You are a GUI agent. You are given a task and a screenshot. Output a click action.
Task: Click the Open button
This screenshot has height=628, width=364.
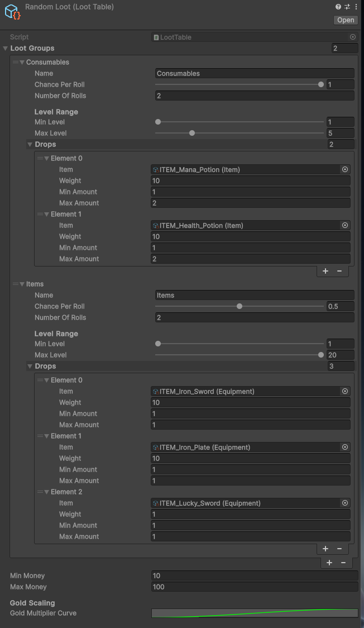click(346, 20)
